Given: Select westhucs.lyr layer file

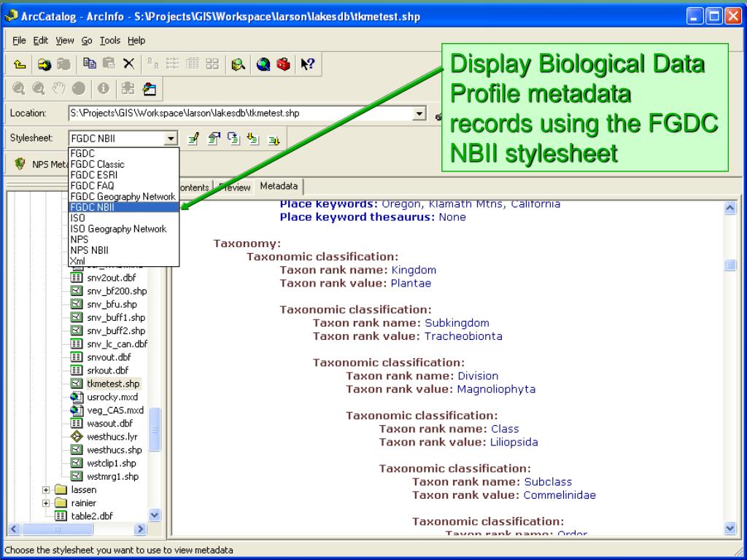Looking at the screenshot, I should [112, 437].
